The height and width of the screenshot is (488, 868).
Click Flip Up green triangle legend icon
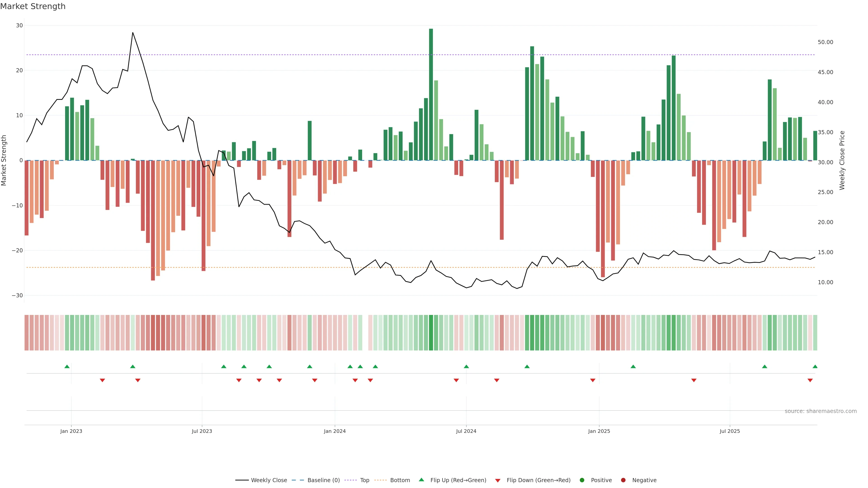click(x=421, y=480)
